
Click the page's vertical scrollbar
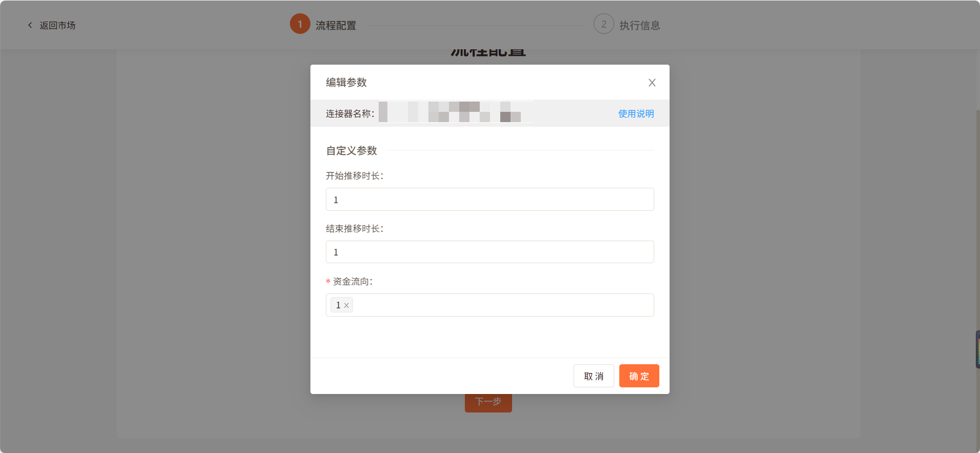tap(977, 205)
